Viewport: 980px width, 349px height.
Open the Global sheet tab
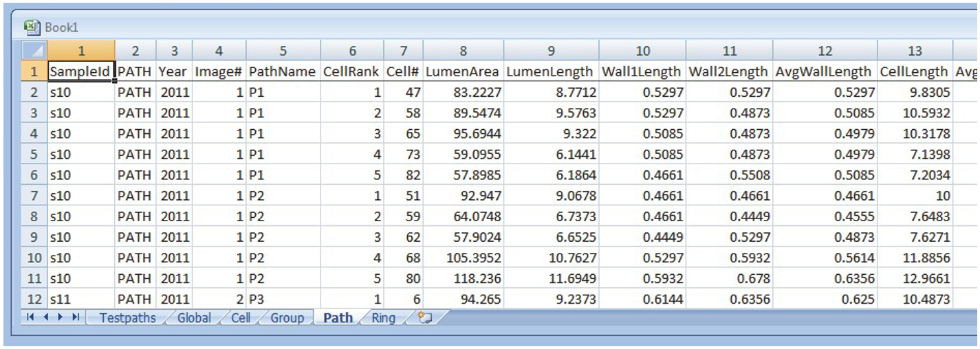[194, 318]
